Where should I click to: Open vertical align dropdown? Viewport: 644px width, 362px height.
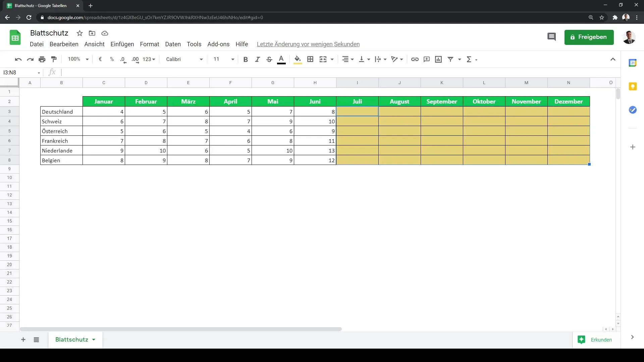[x=364, y=59]
